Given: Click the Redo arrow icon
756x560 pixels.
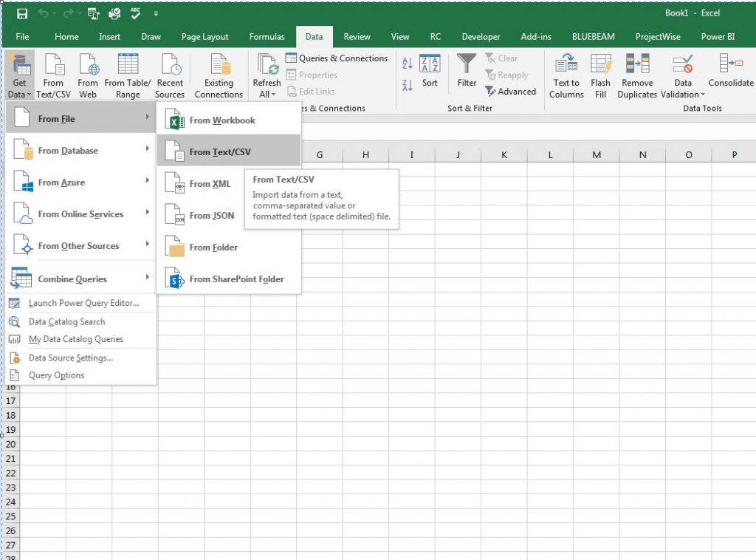Looking at the screenshot, I should 68,13.
